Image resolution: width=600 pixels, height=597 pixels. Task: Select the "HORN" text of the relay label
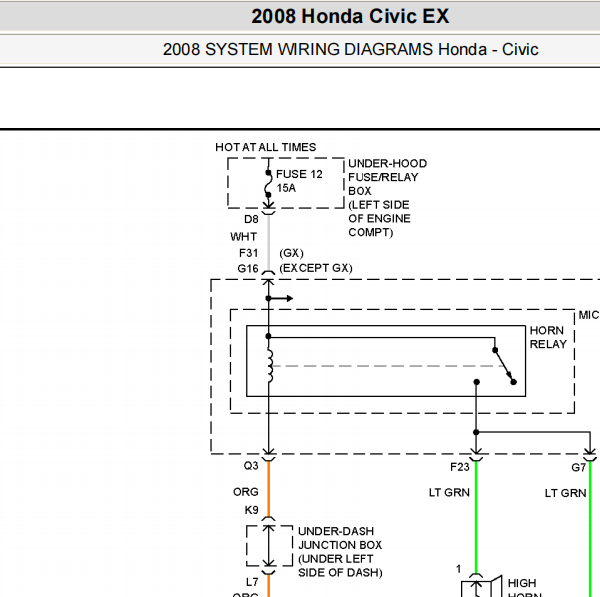(546, 330)
